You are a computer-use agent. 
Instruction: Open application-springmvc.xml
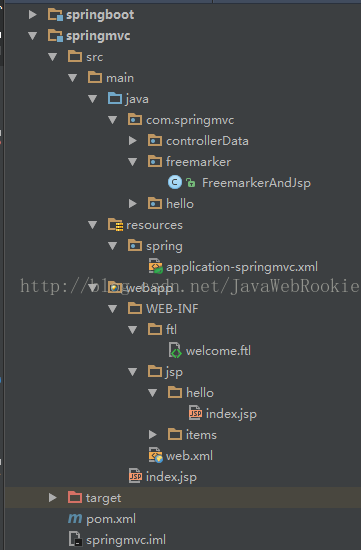[x=242, y=267]
